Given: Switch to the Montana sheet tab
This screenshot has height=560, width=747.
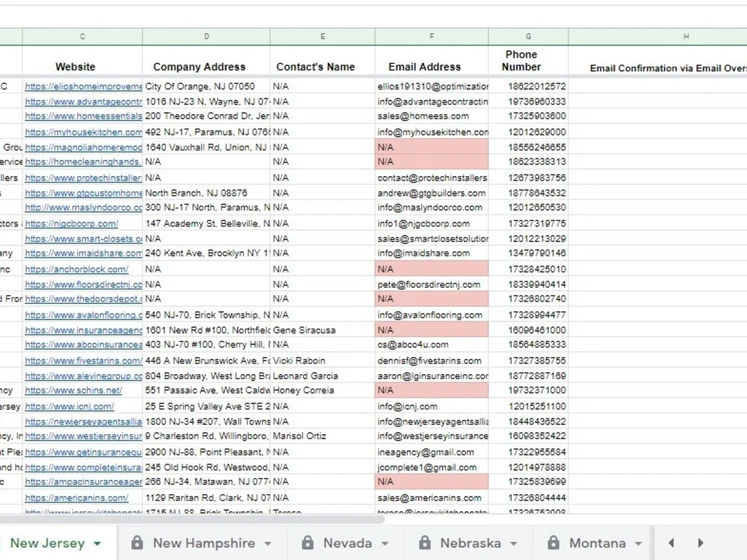Looking at the screenshot, I should click(x=598, y=544).
